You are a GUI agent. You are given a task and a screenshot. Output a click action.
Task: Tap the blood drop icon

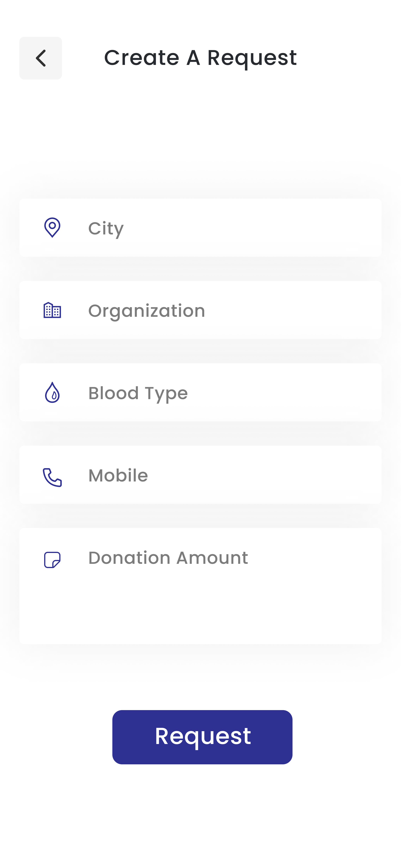[52, 392]
